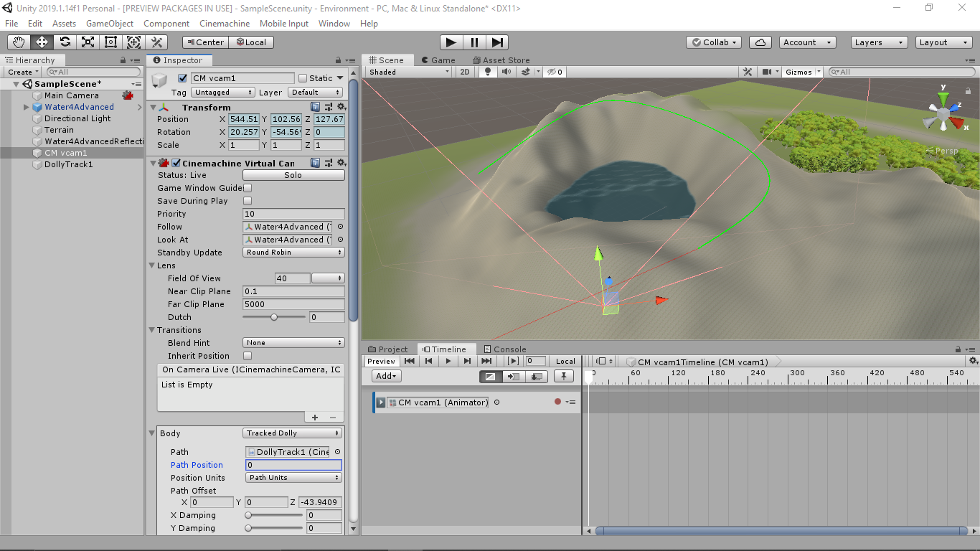Screen dimensions: 980x551
Task: Click the record button on CM vcam1 track
Action: 557,402
